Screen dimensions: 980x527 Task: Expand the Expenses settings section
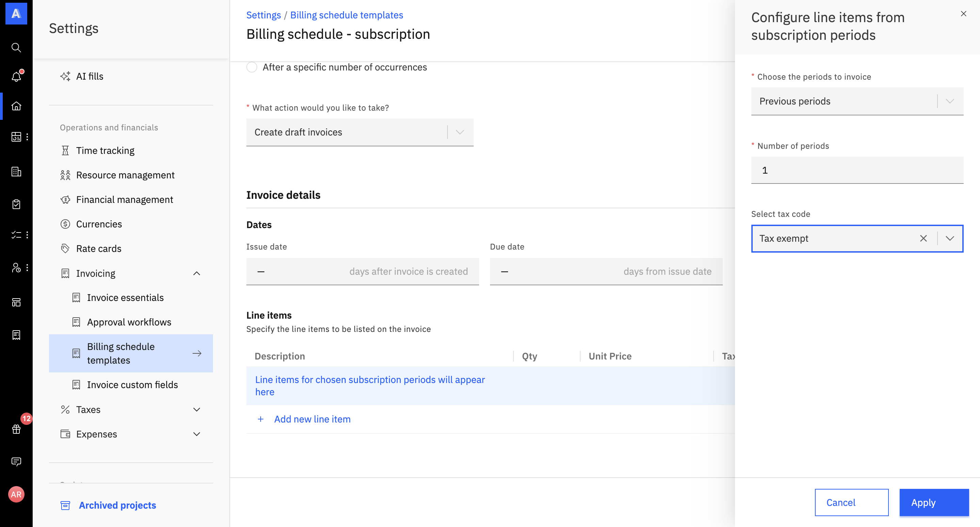pyautogui.click(x=196, y=434)
